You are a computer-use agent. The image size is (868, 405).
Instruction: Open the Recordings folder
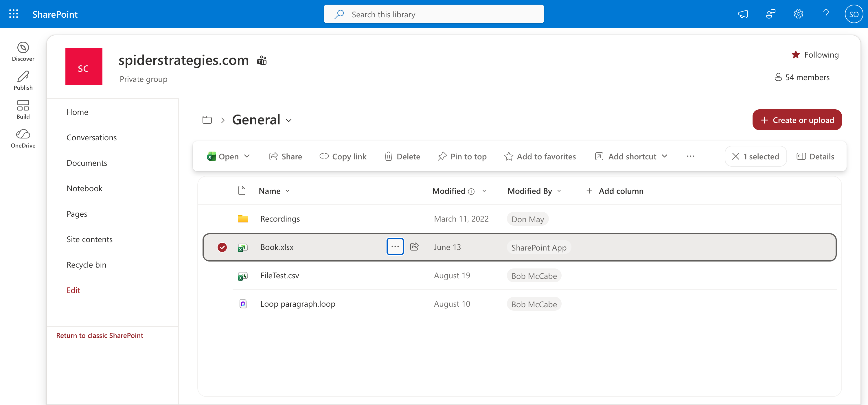(x=280, y=219)
